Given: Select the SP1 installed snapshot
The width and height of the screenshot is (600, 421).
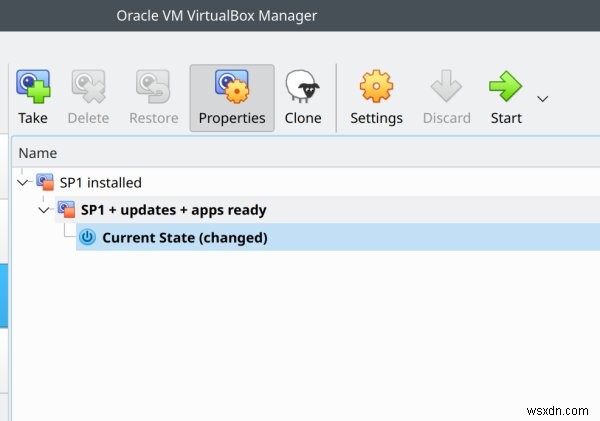Looking at the screenshot, I should [100, 183].
